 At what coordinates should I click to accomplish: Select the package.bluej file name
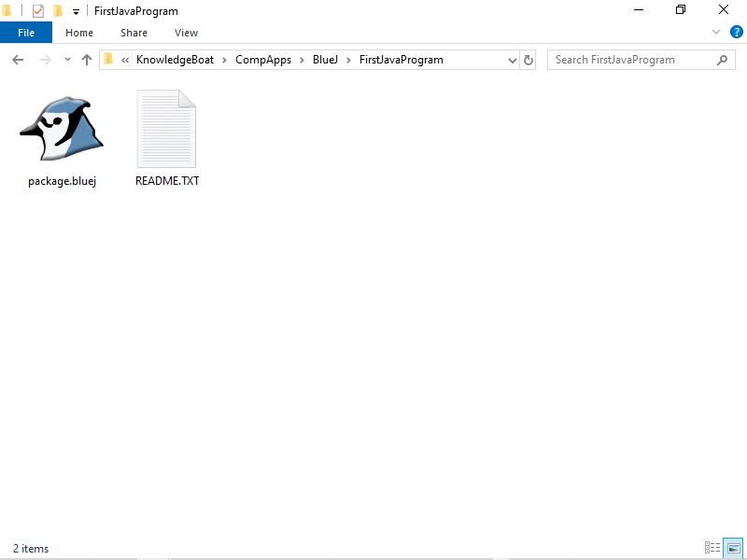62,181
